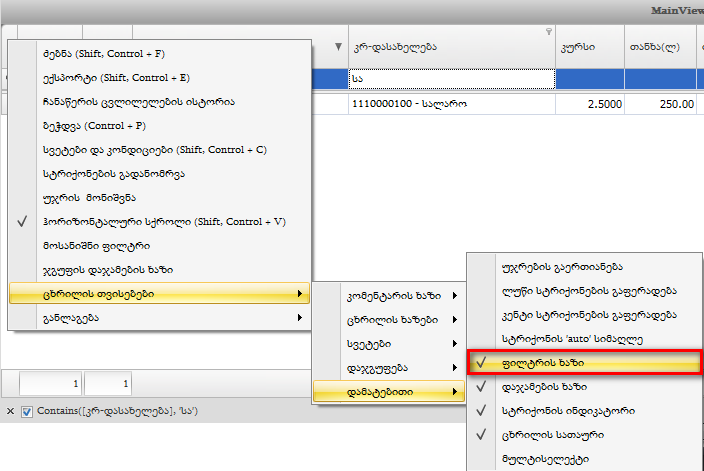704x471 pixels.
Task: Expand the განლაგება submenu
Action: 160,318
